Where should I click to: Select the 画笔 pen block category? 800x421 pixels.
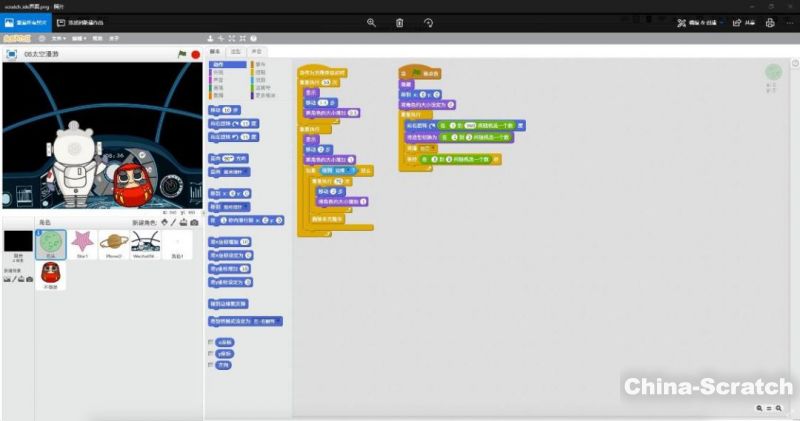pos(218,88)
